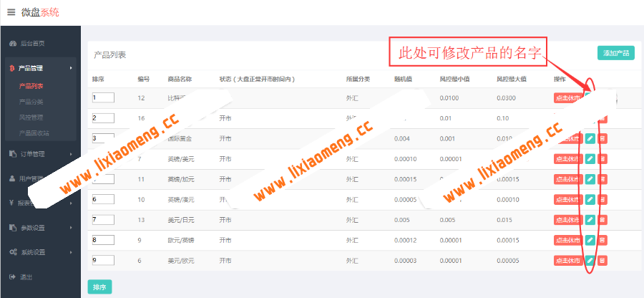This screenshot has height=298, width=644.
Task: Click the 欧元/英镑 product name cell
Action: [181, 241]
